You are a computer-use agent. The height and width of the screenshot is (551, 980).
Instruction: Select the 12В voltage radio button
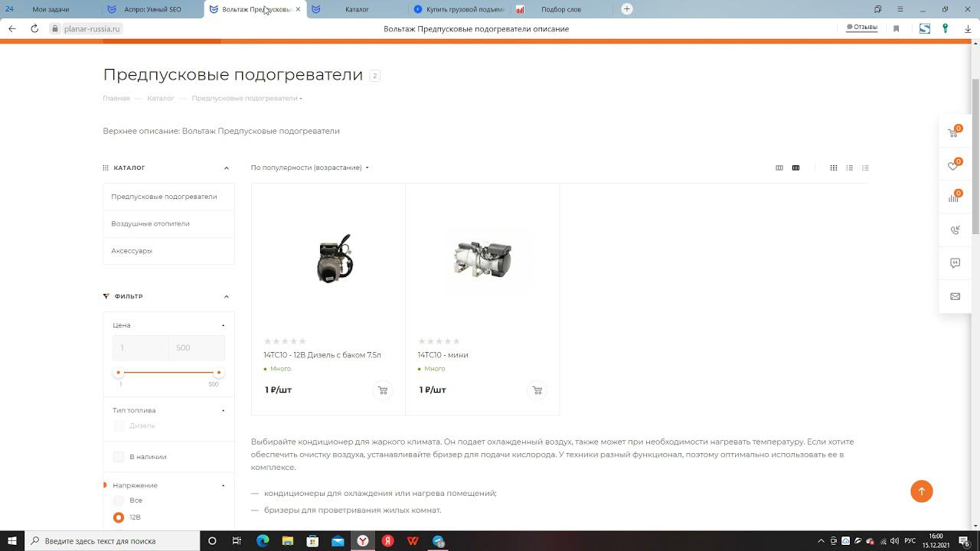point(119,517)
